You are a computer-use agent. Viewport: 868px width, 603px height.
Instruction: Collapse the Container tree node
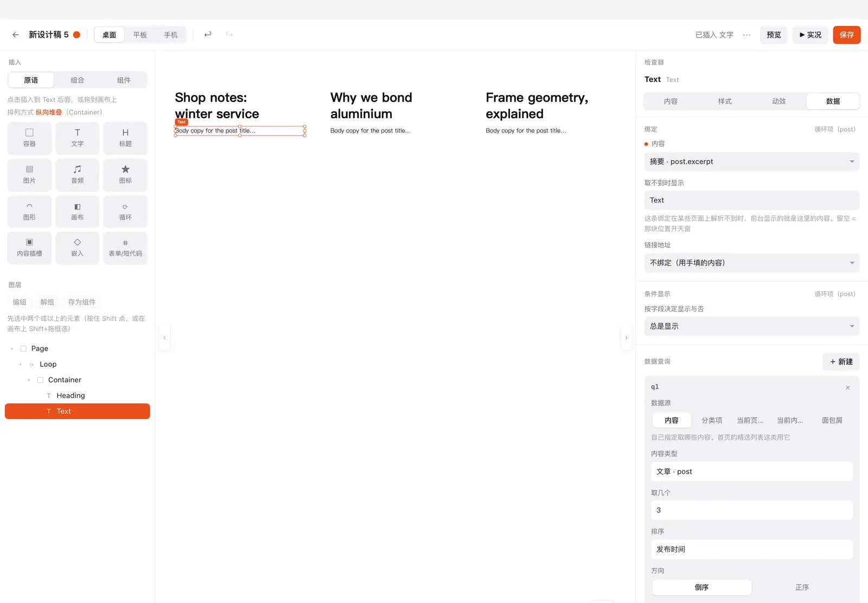(x=29, y=380)
